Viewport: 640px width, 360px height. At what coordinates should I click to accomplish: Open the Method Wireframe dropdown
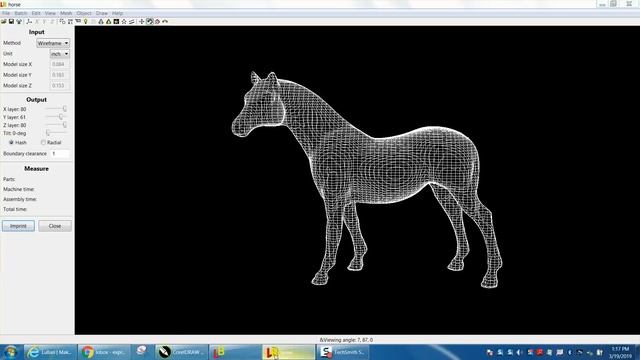click(53, 43)
